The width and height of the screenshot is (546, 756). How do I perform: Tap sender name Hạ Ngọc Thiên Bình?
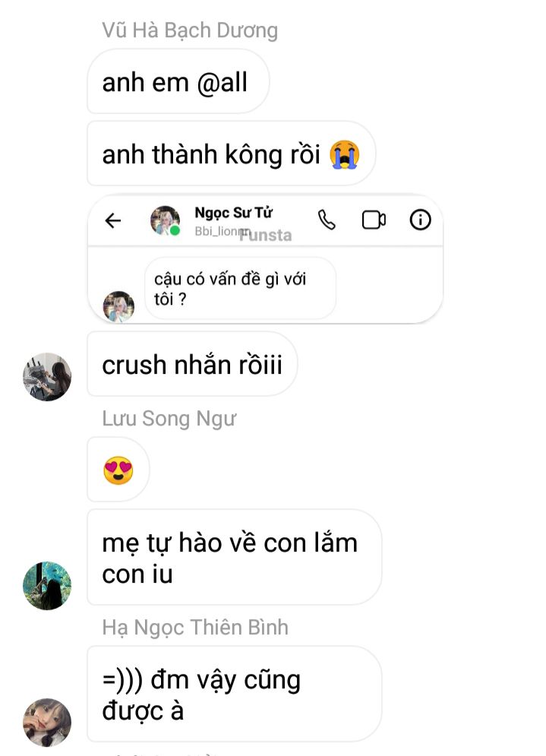click(x=195, y=628)
